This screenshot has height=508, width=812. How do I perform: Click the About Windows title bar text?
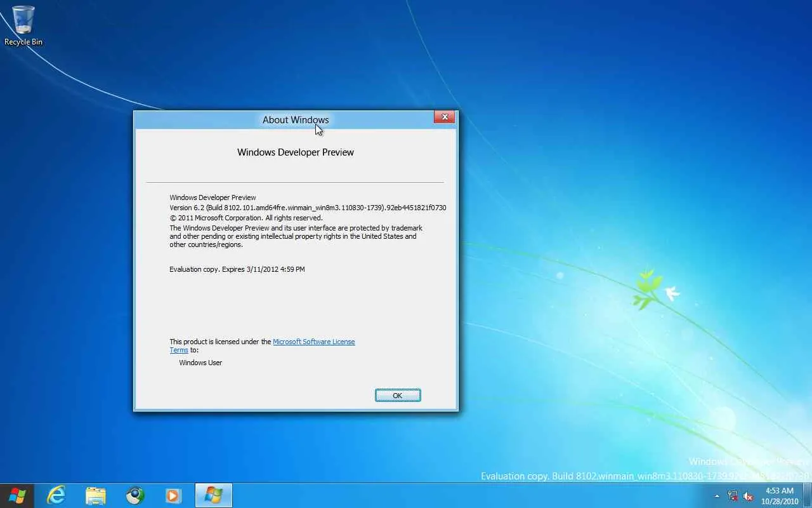(296, 120)
